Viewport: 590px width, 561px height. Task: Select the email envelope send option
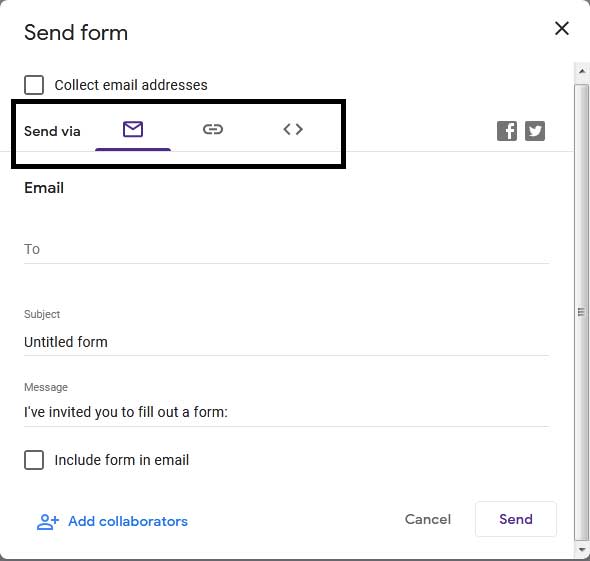(133, 129)
